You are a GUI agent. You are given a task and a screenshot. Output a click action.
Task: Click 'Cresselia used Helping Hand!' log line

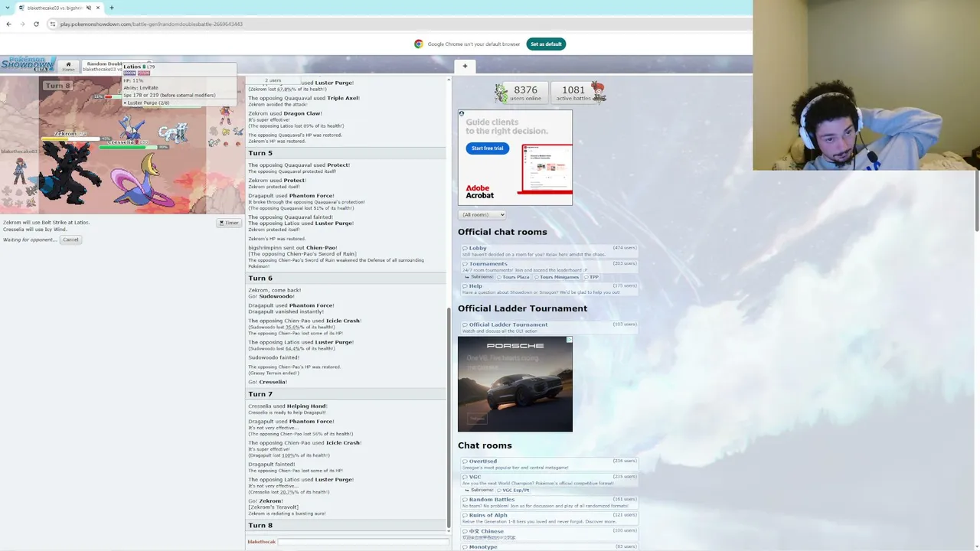(x=288, y=406)
